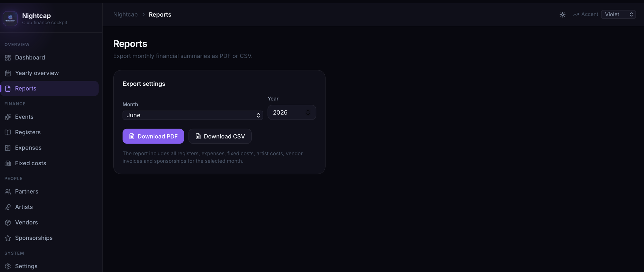Click the 'Club finance cockpit' subtitle
644x272 pixels.
tap(45, 22)
